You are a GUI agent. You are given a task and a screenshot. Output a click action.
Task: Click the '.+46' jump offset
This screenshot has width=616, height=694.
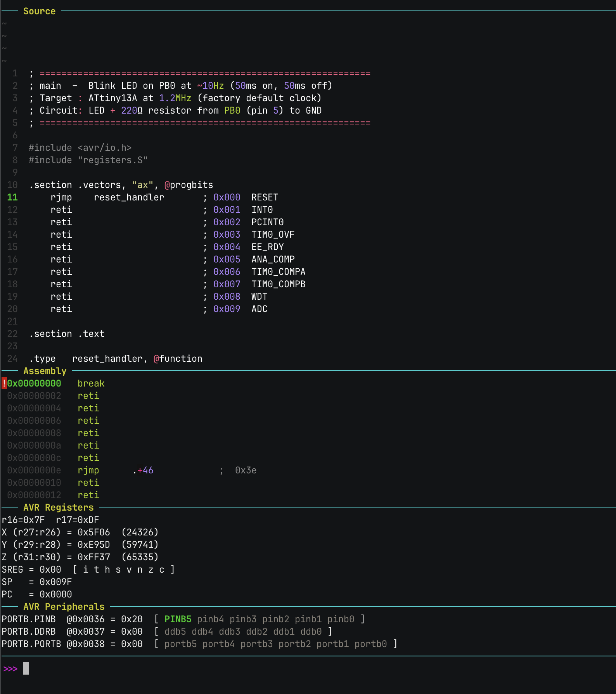coord(143,470)
